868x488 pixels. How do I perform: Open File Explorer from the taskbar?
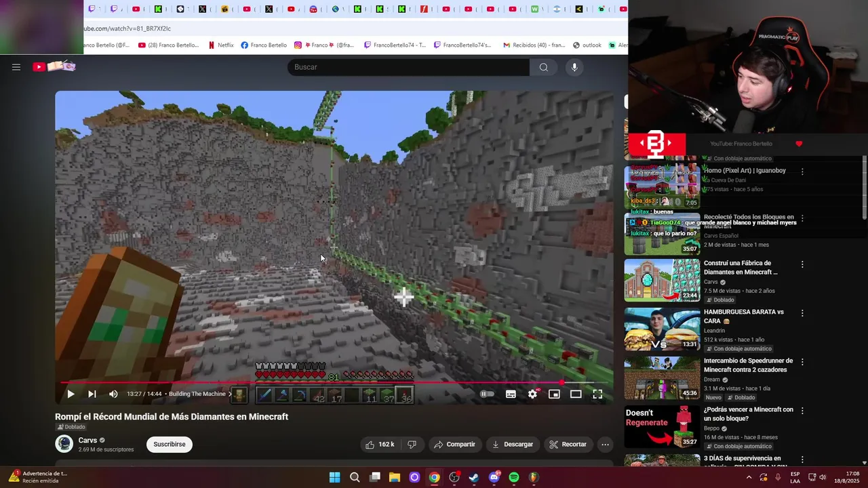click(x=395, y=477)
